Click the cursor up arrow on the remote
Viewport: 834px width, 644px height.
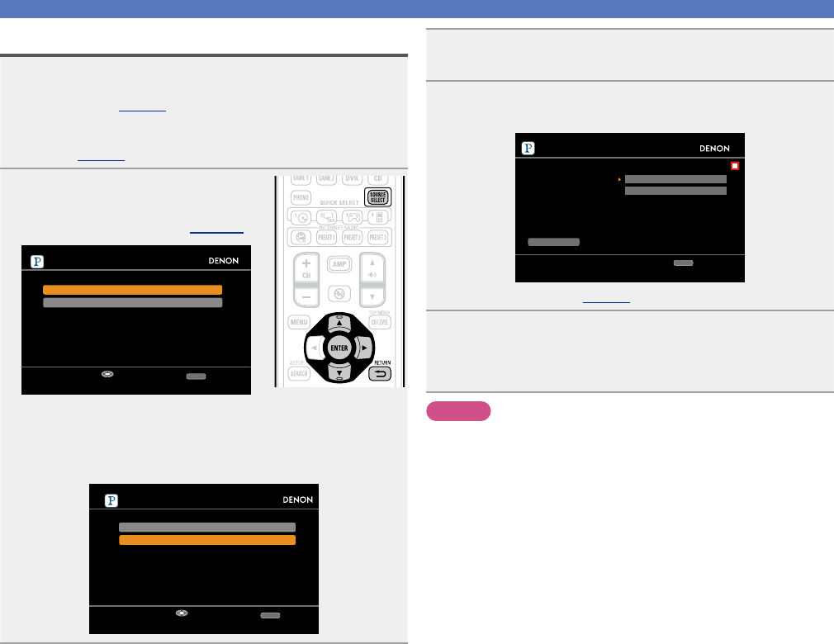(x=339, y=322)
